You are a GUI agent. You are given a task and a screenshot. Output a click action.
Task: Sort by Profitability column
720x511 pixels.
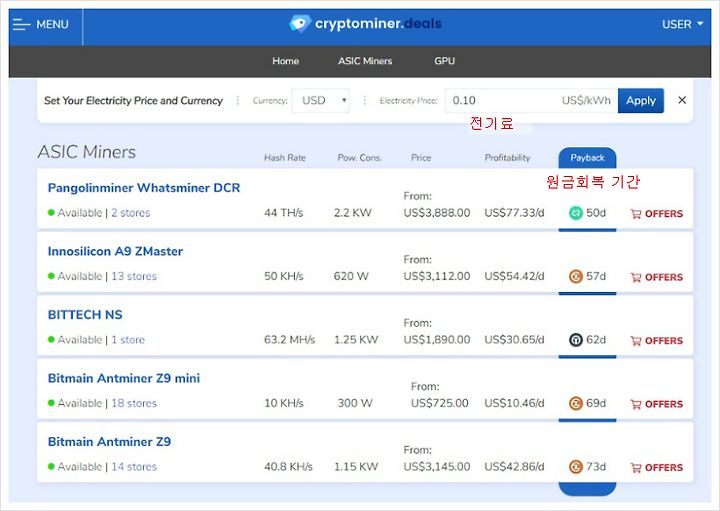point(507,157)
